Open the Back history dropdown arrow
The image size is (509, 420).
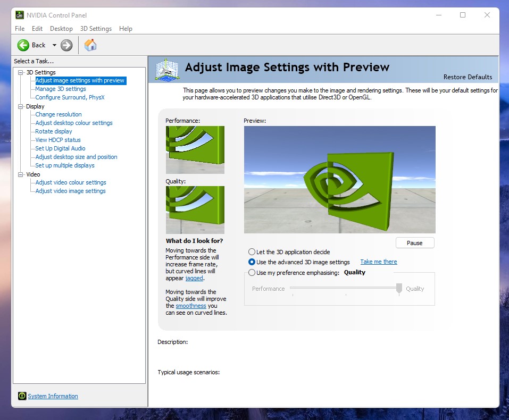click(x=54, y=45)
